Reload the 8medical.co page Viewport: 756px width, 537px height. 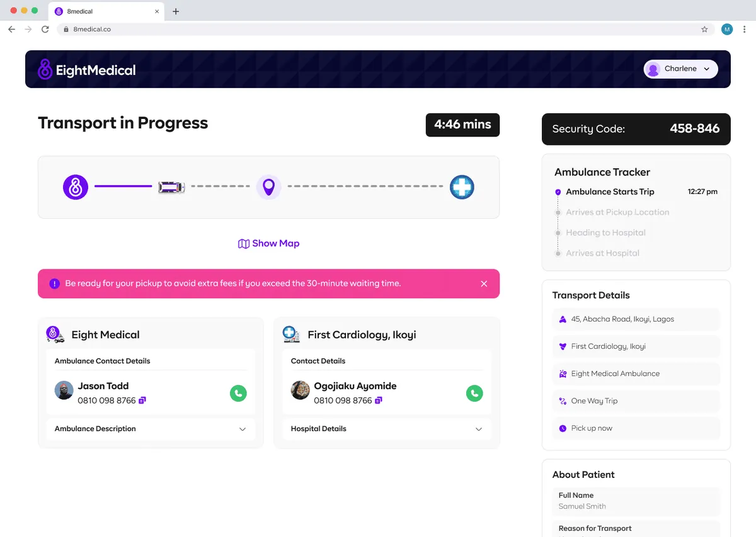click(45, 29)
